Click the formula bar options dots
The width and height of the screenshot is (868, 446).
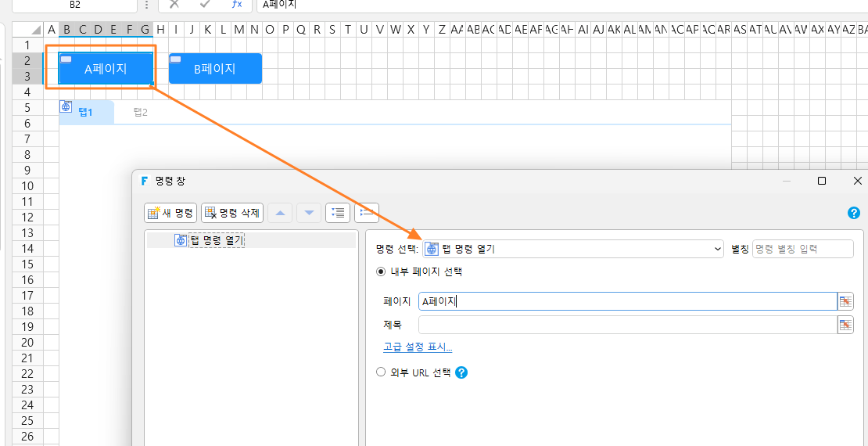pyautogui.click(x=146, y=5)
